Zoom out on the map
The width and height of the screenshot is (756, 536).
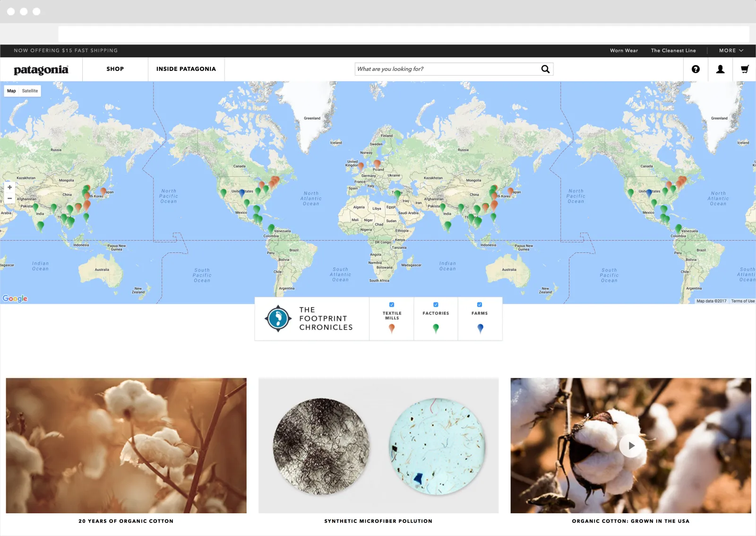point(9,199)
